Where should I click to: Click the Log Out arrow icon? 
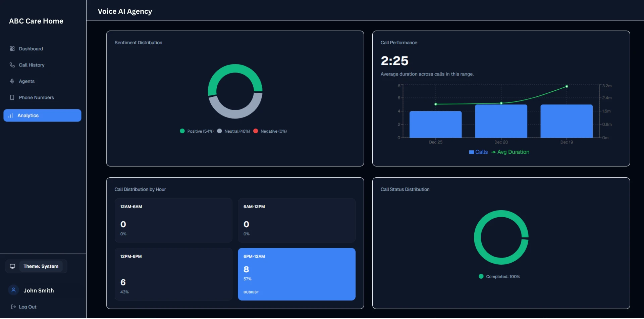point(13,307)
